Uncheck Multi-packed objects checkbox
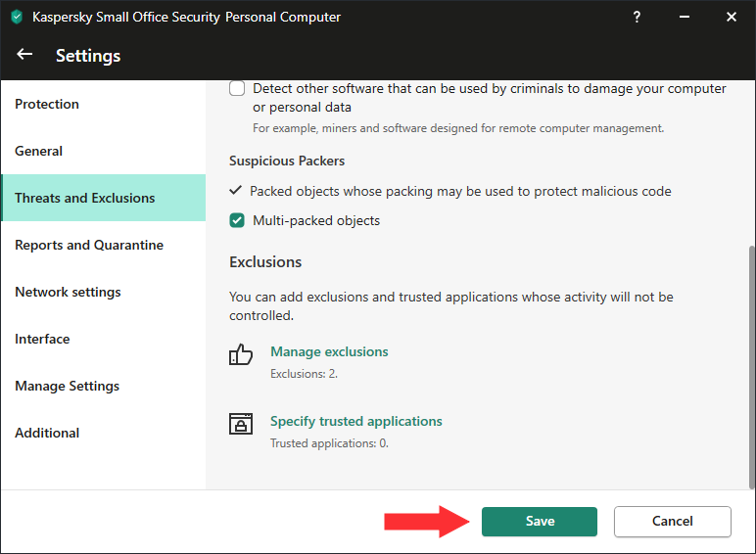Screen dimensions: 756x554 (x=237, y=220)
